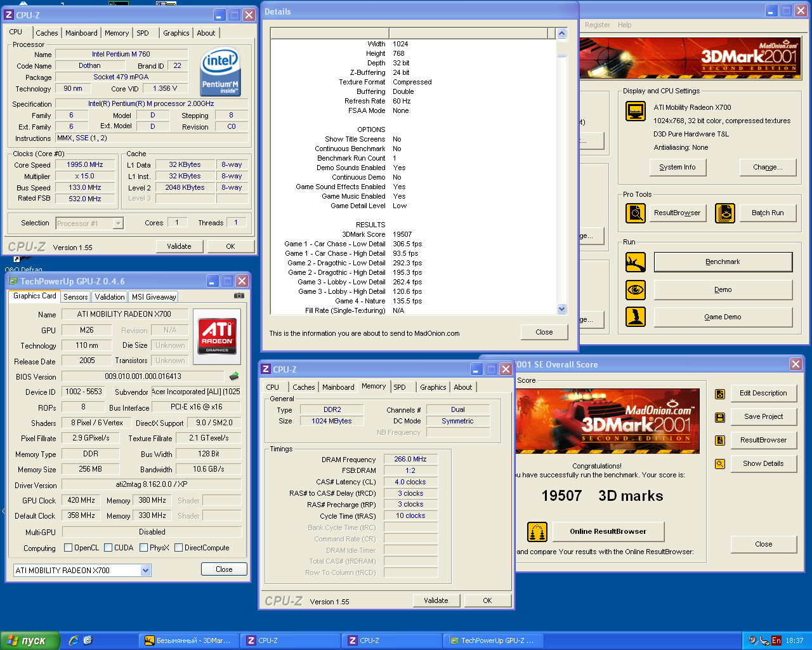Click the 3DMark Score value 19507 in Details
Screen dimensions: 812x650
(x=402, y=234)
